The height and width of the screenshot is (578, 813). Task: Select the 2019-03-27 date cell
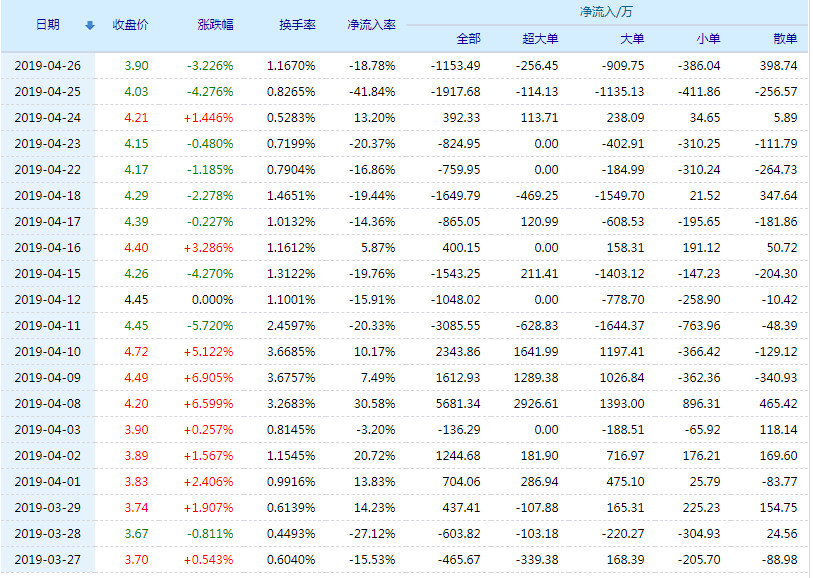tap(47, 560)
